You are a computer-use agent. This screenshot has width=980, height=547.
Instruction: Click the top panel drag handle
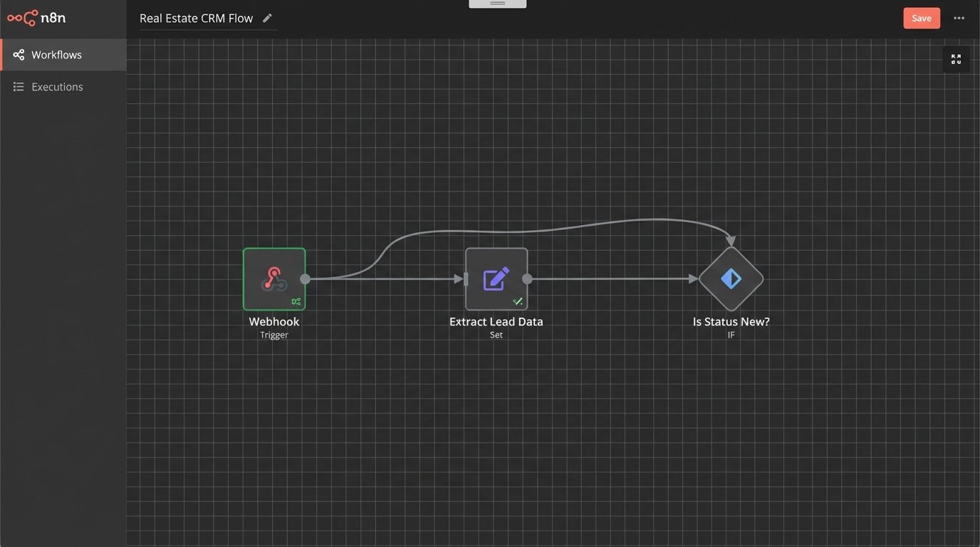tap(497, 4)
